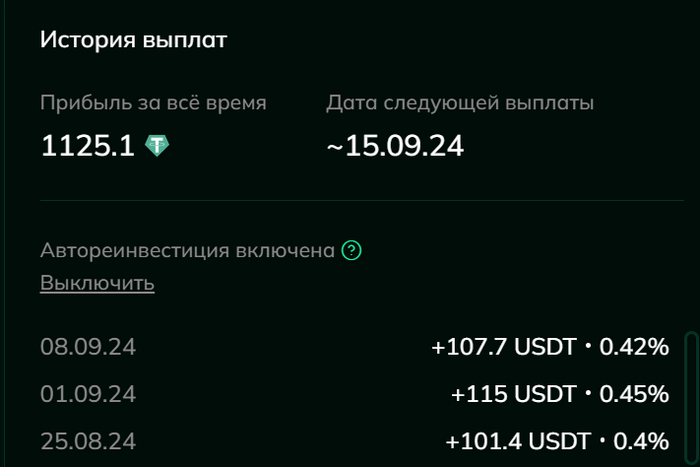
Task: Click the ~15.09.24 next payout date
Action: point(395,146)
